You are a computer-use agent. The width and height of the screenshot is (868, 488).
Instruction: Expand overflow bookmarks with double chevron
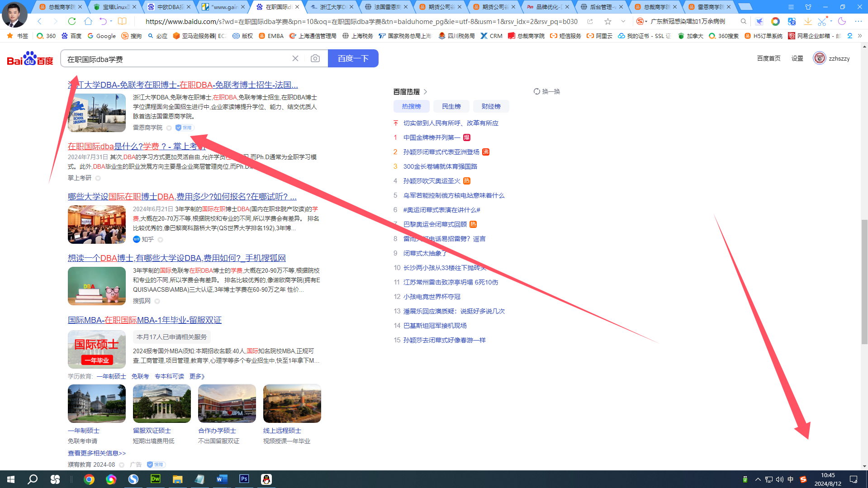pos(860,36)
